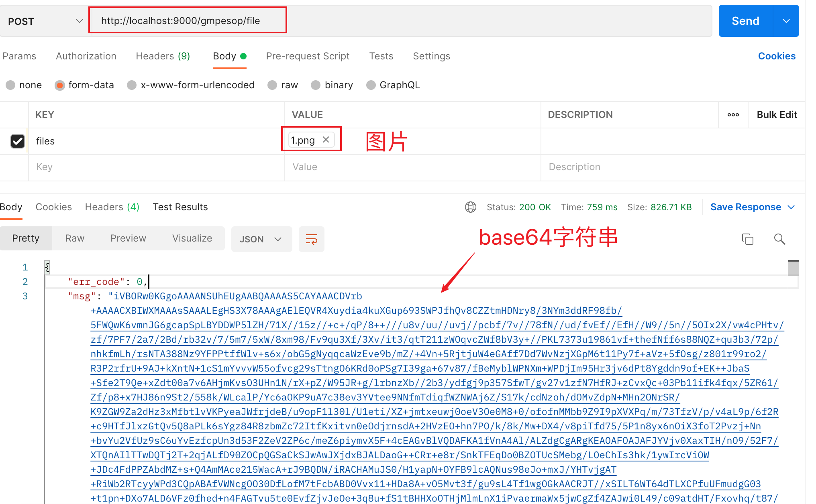Expand the Send button arrow dropdown
This screenshot has height=504, width=816.
[x=786, y=21]
